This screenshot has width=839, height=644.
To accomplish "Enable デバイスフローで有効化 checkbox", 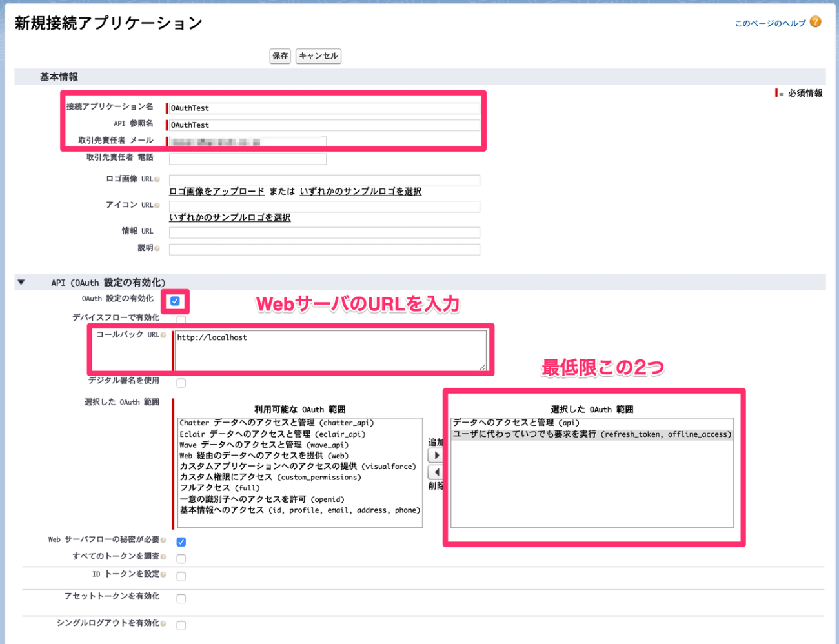I will tap(181, 319).
